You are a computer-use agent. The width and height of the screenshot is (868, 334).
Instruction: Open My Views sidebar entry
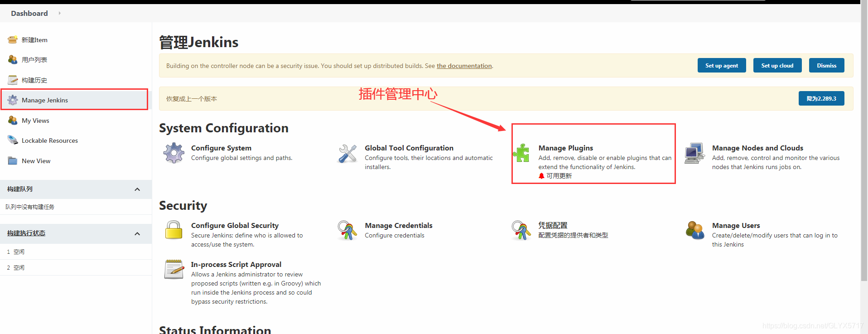(x=35, y=121)
